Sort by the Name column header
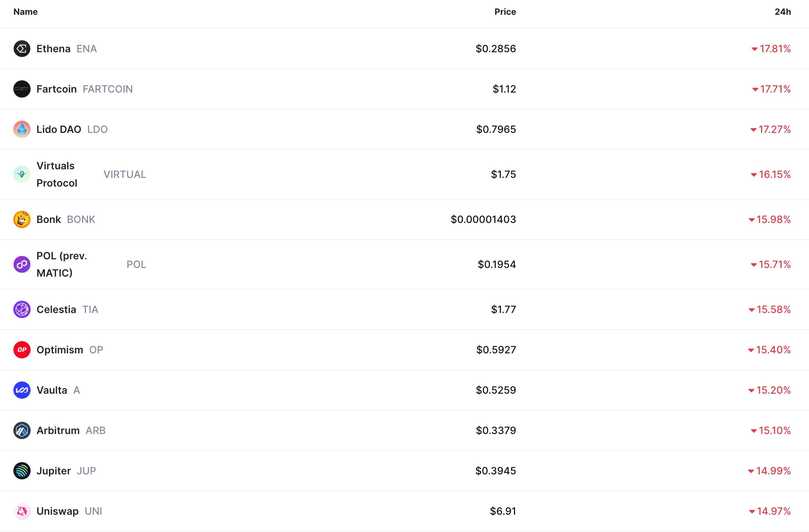Viewport: 809px width, 532px height. pyautogui.click(x=26, y=12)
